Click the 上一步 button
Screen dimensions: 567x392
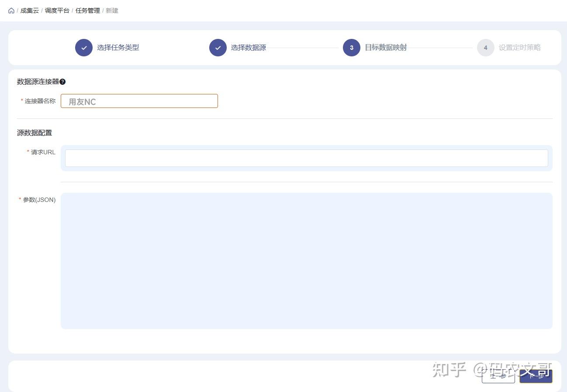(x=498, y=376)
